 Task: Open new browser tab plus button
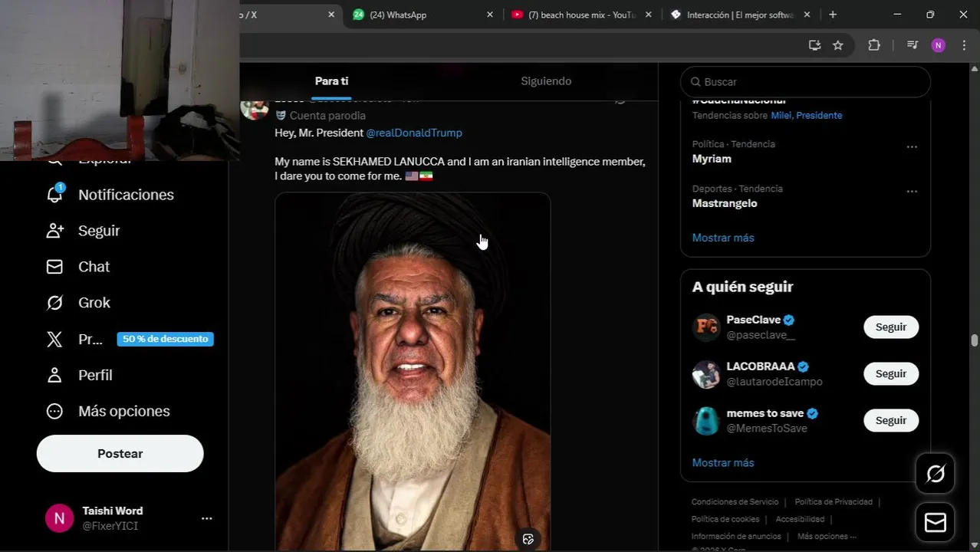coord(833,15)
